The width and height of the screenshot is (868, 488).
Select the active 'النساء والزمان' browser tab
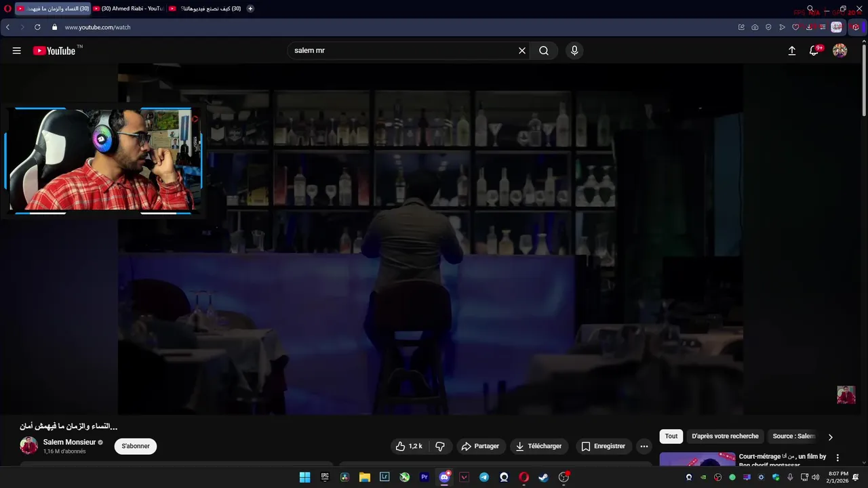(x=53, y=9)
